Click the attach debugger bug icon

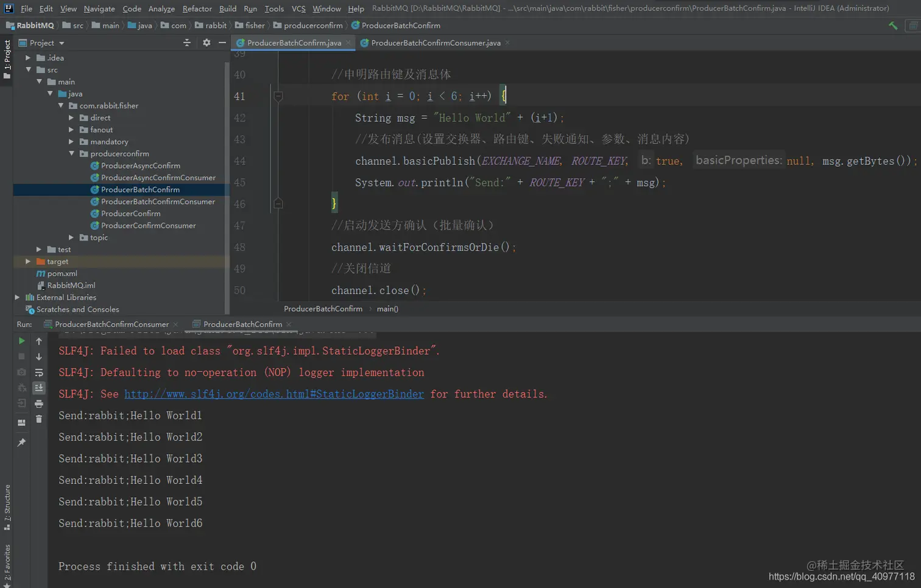(21, 388)
